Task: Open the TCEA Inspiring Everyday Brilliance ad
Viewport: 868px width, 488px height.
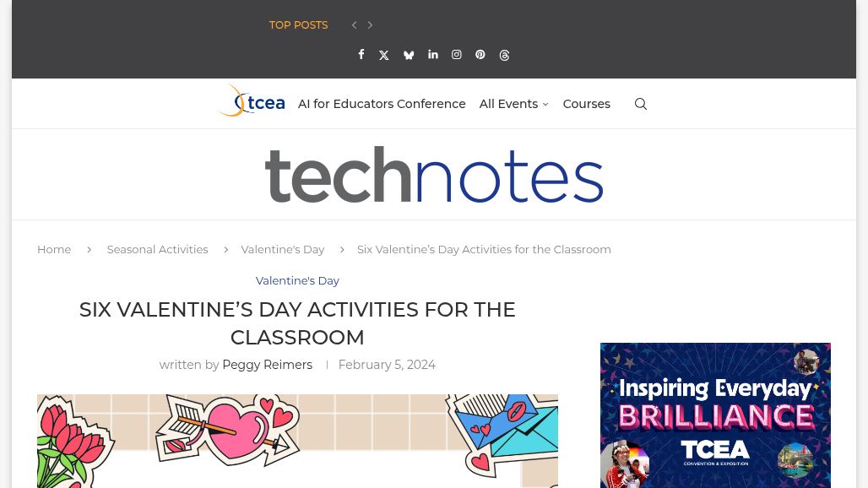Action: pos(715,415)
